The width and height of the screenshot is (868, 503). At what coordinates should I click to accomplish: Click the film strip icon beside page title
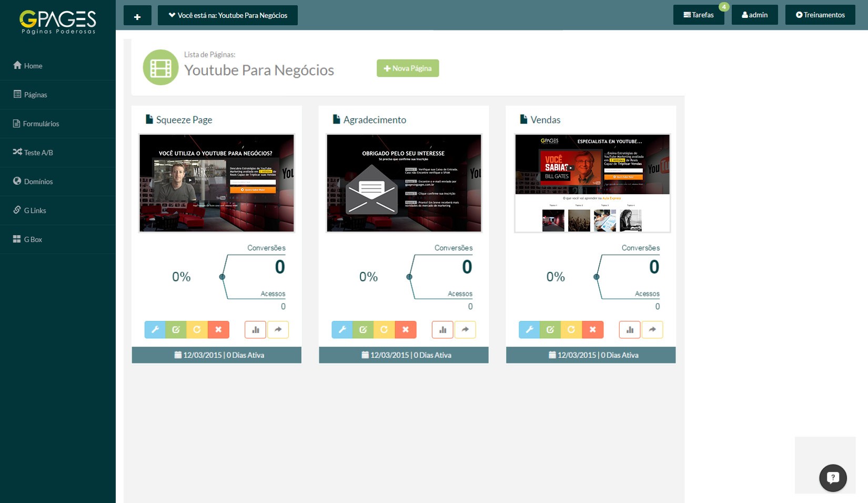point(160,68)
